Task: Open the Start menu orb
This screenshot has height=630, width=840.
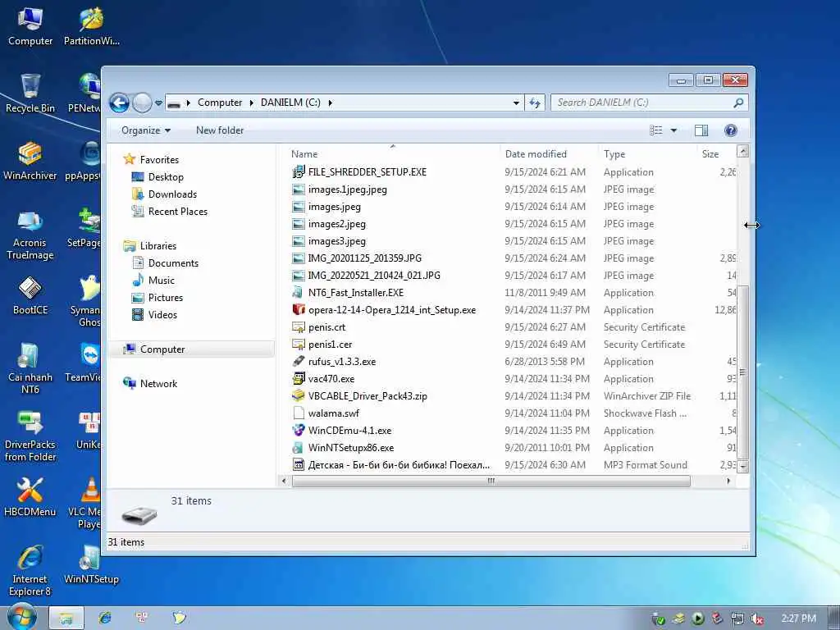Action: tap(21, 617)
